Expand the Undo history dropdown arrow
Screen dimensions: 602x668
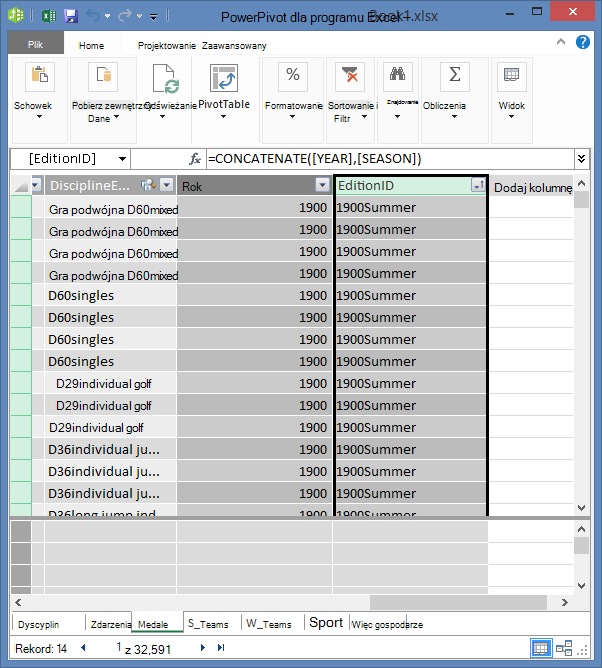click(x=107, y=16)
